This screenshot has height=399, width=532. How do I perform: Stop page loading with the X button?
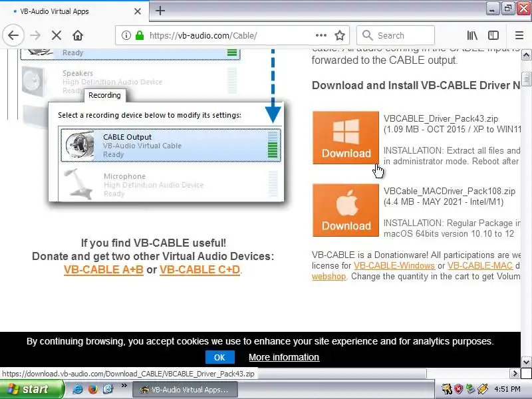[57, 35]
